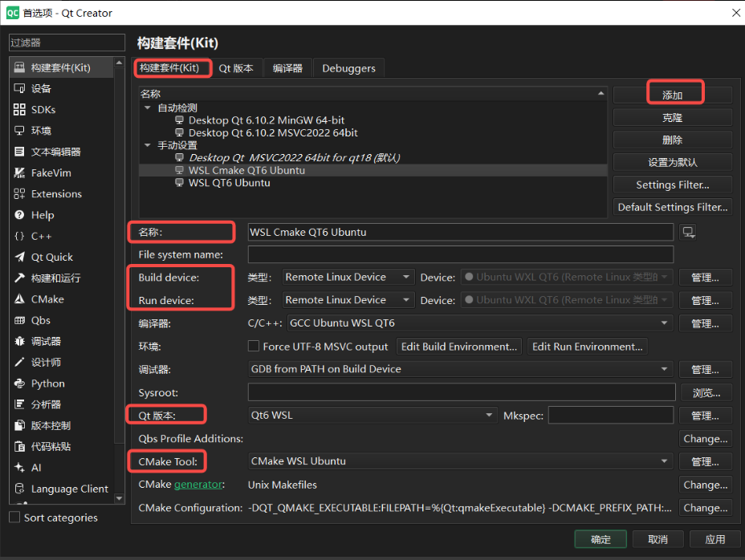Image resolution: width=745 pixels, height=560 pixels.
Task: Select the Python icon in sidebar
Action: [x=19, y=383]
